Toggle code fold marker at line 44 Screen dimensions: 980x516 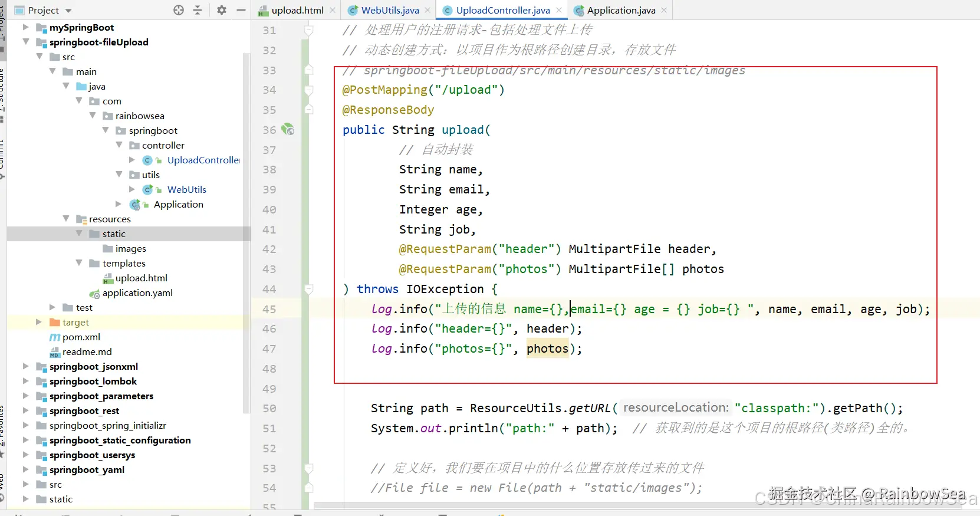click(308, 289)
